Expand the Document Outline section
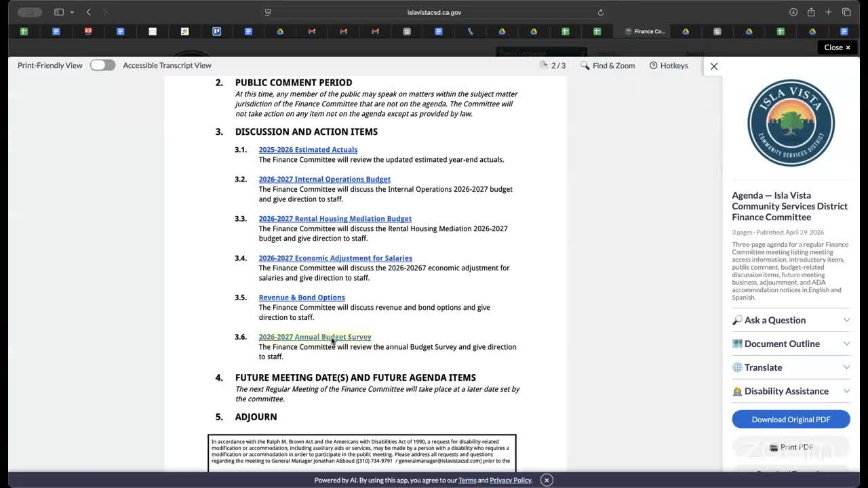868x488 pixels. pyautogui.click(x=791, y=344)
